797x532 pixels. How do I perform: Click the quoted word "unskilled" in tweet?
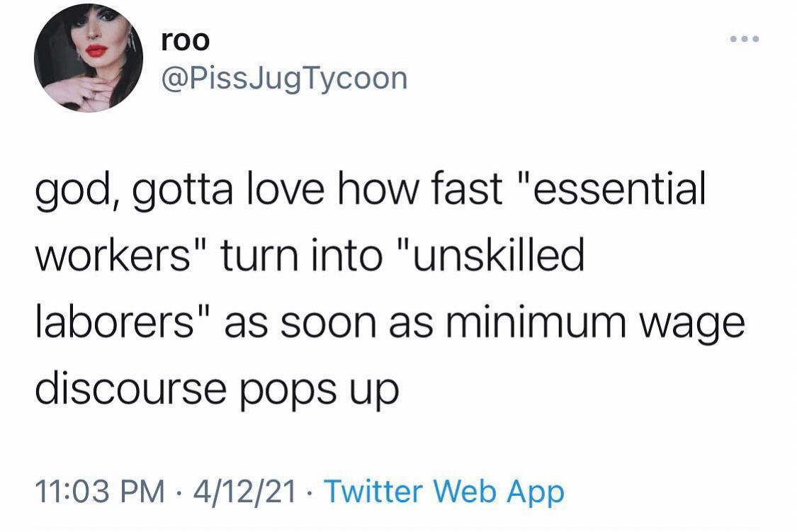(494, 257)
